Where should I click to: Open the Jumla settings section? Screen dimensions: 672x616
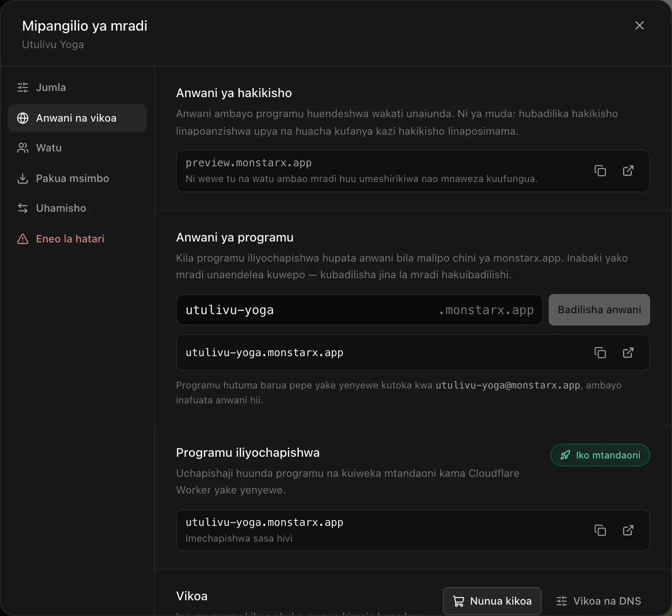pyautogui.click(x=77, y=87)
